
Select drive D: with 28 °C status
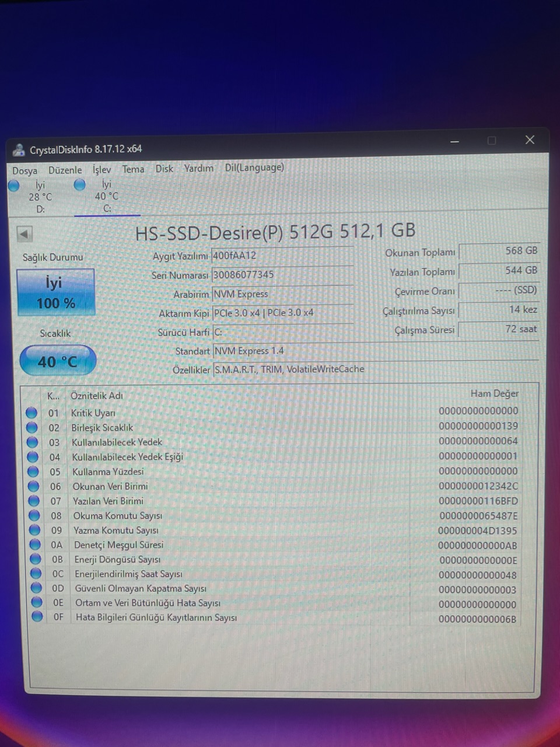coord(40,197)
